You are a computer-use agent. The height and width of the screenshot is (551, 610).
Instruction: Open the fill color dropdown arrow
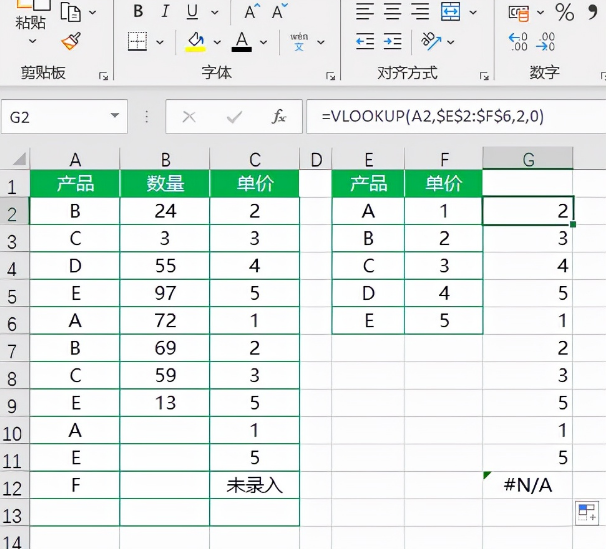click(217, 42)
